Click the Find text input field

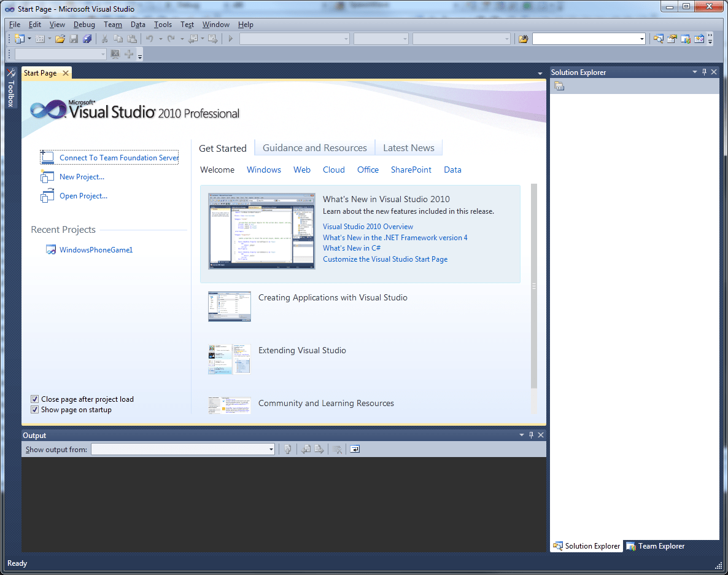(x=586, y=39)
